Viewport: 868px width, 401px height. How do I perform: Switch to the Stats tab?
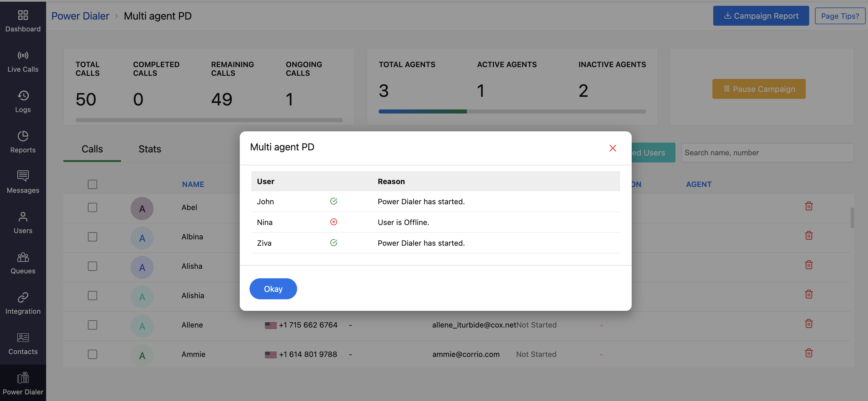(150, 149)
